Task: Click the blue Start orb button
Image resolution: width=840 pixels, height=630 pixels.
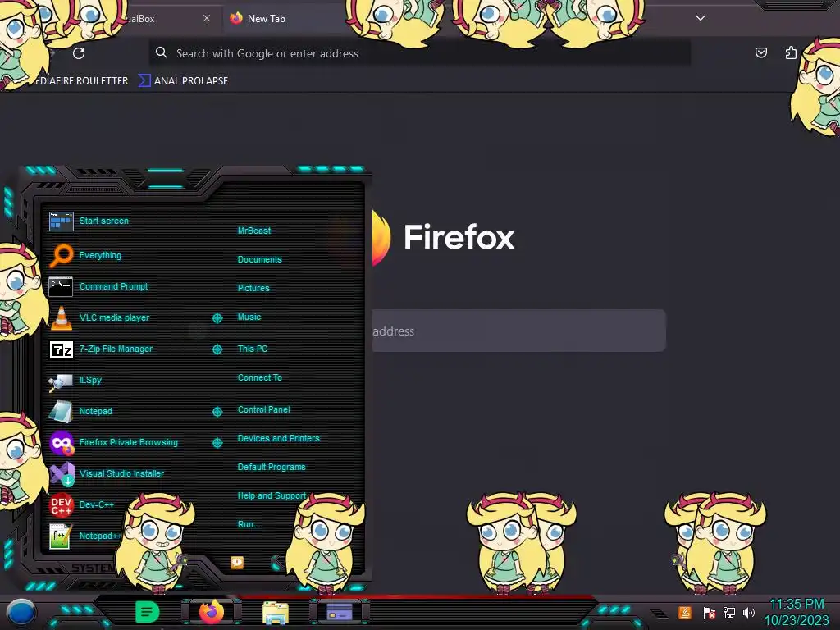Action: point(21,613)
